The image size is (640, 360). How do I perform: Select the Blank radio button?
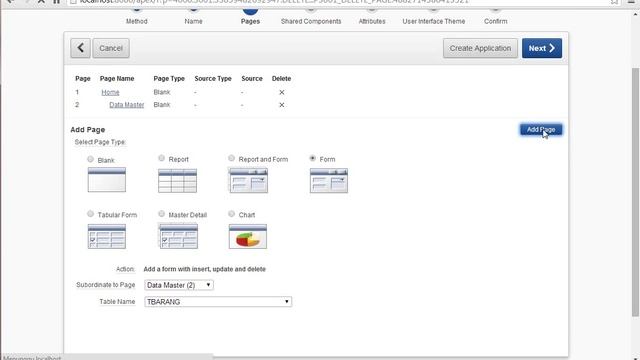pyautogui.click(x=90, y=159)
